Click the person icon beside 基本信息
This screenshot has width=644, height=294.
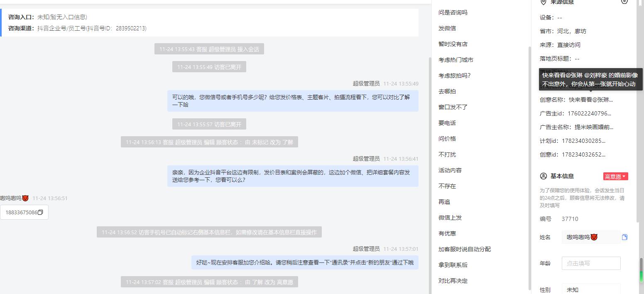[544, 176]
